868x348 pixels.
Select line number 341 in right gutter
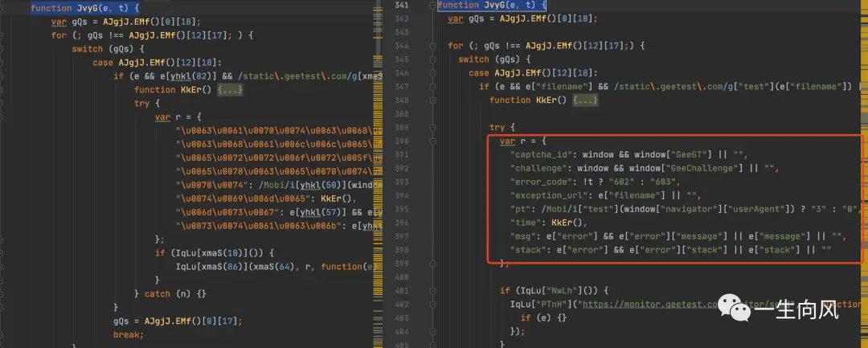[x=400, y=5]
